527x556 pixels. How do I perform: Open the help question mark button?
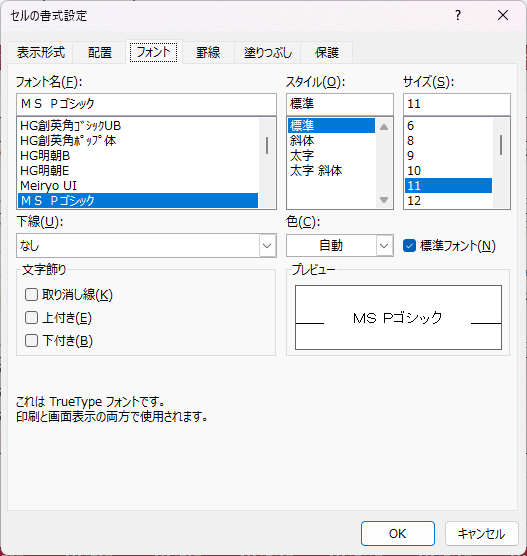point(458,15)
